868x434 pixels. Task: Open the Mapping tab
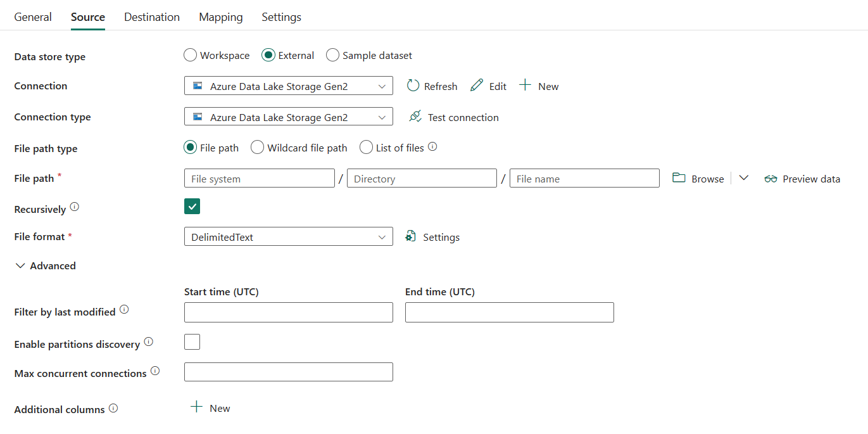tap(220, 17)
